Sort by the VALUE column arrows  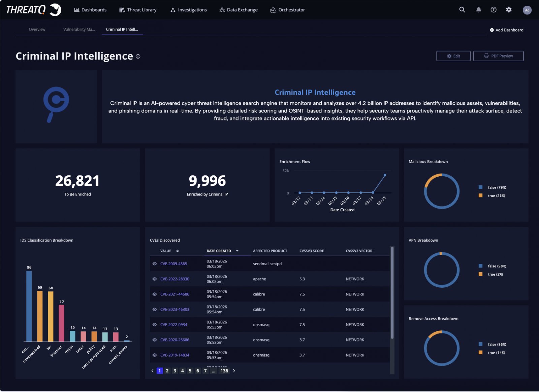tap(178, 251)
